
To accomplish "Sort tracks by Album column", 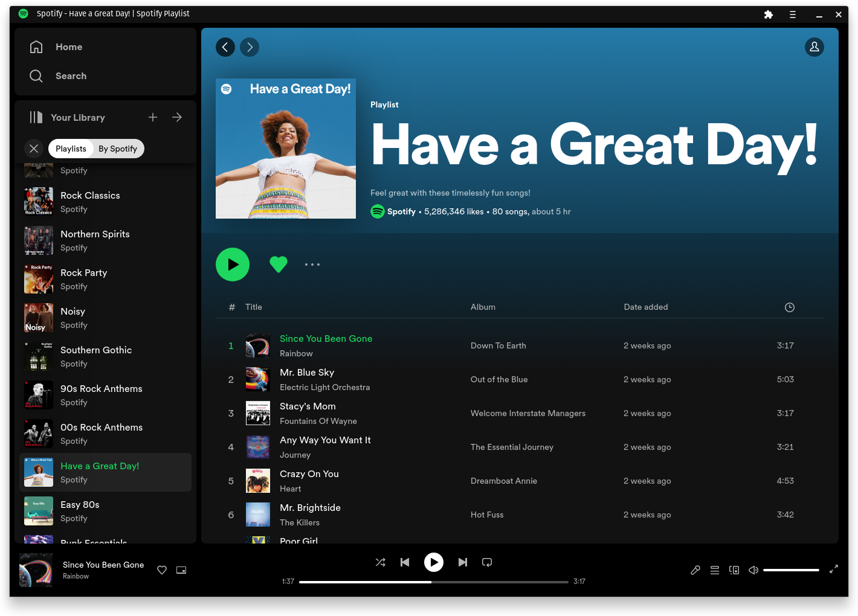I will [483, 307].
